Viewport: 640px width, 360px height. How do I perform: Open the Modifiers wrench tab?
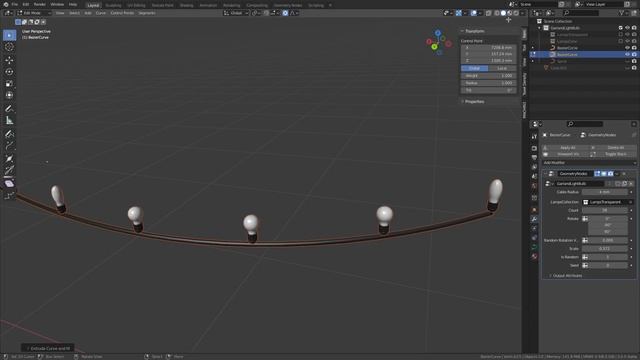[534, 219]
